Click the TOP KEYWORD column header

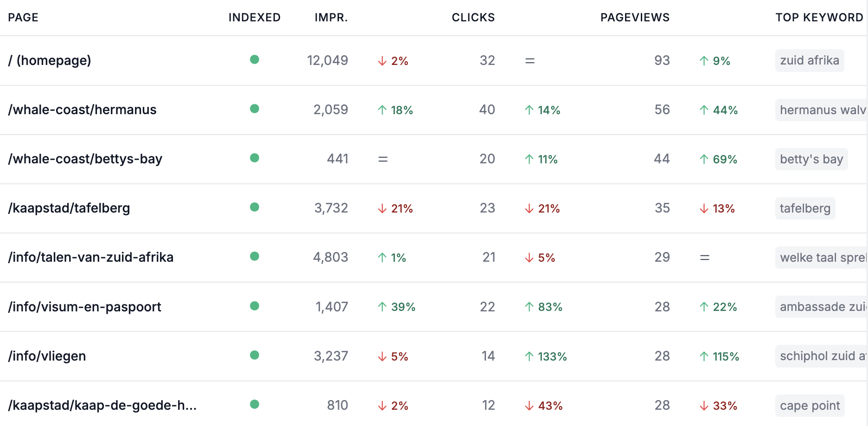(819, 18)
